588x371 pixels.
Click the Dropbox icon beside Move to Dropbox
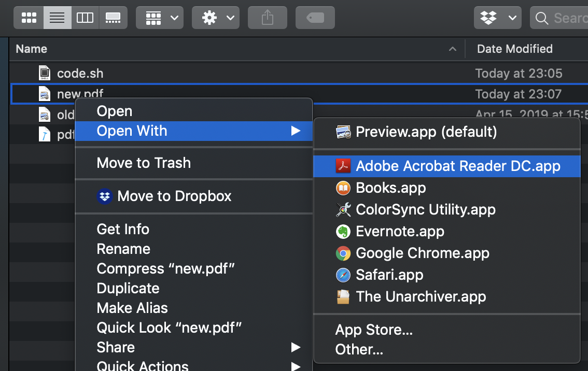tap(105, 196)
